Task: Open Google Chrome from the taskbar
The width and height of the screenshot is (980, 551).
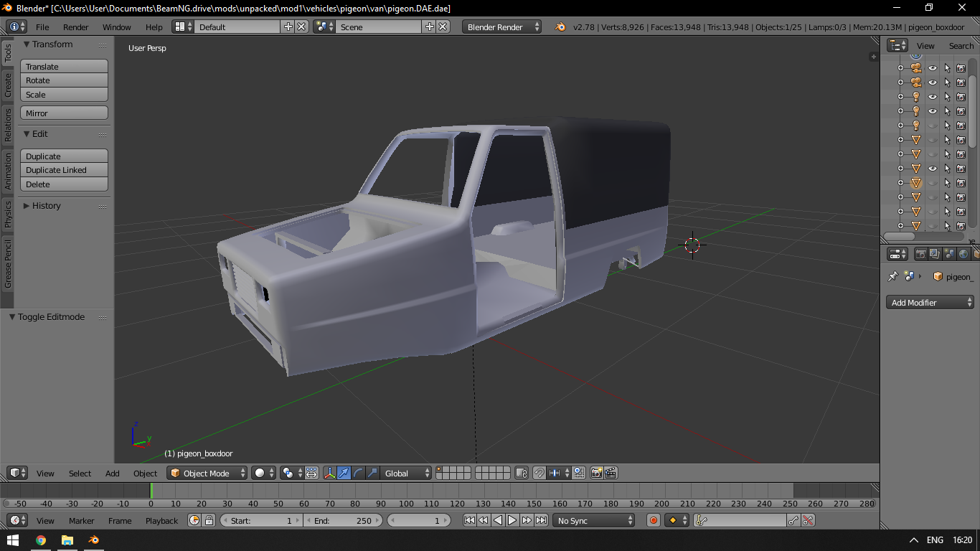Action: (41, 540)
